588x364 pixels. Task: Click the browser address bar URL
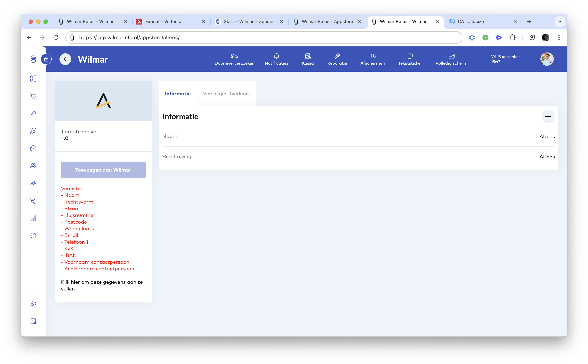[x=264, y=38]
